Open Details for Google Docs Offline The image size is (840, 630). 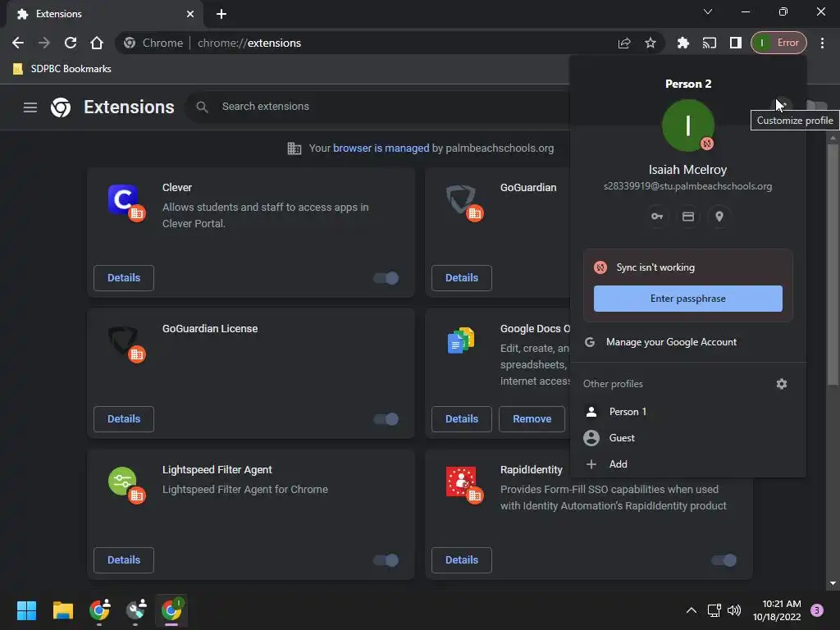click(462, 419)
